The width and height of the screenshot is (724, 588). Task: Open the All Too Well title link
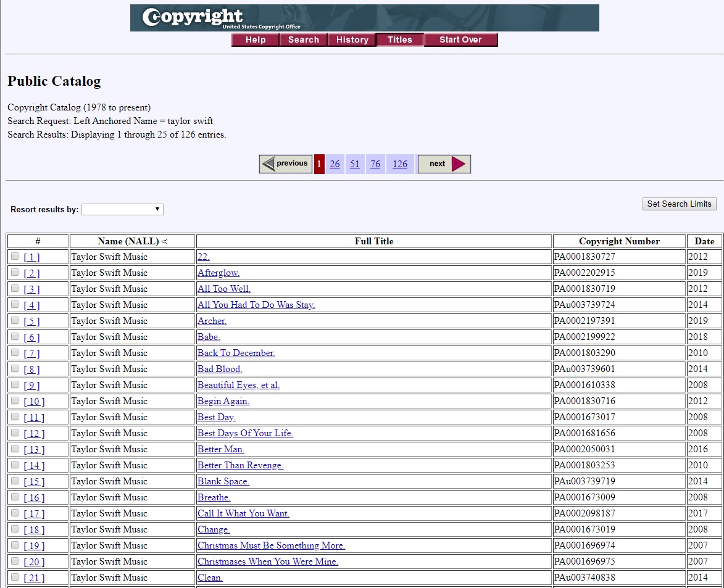pyautogui.click(x=224, y=289)
